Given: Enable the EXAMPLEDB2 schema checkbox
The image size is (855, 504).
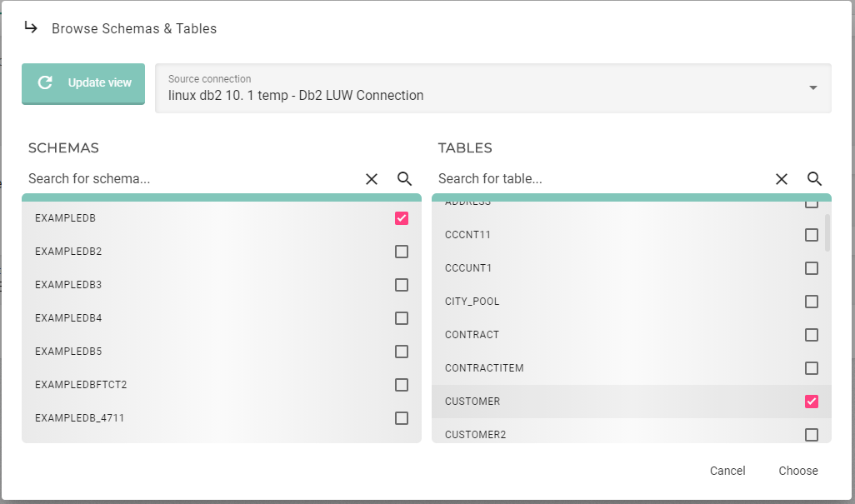Looking at the screenshot, I should click(401, 251).
